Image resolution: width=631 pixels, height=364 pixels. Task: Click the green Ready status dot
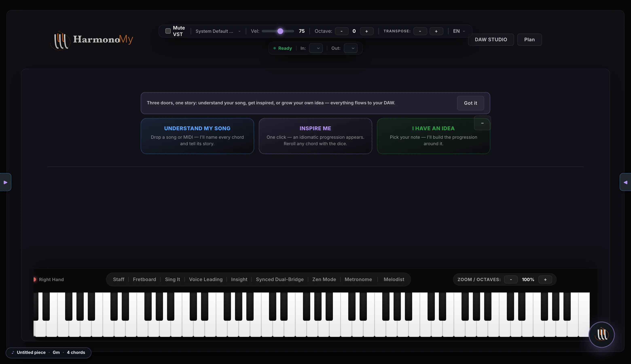coord(274,48)
